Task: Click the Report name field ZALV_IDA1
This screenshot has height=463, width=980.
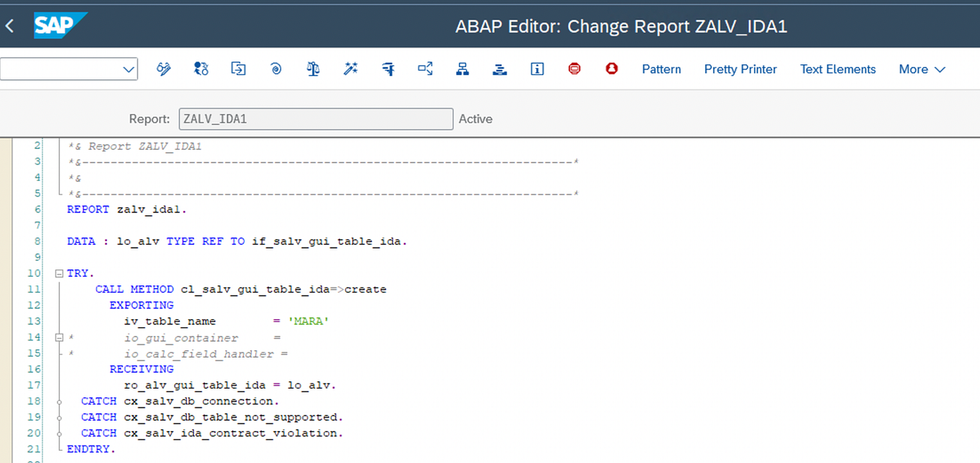Action: [x=316, y=119]
